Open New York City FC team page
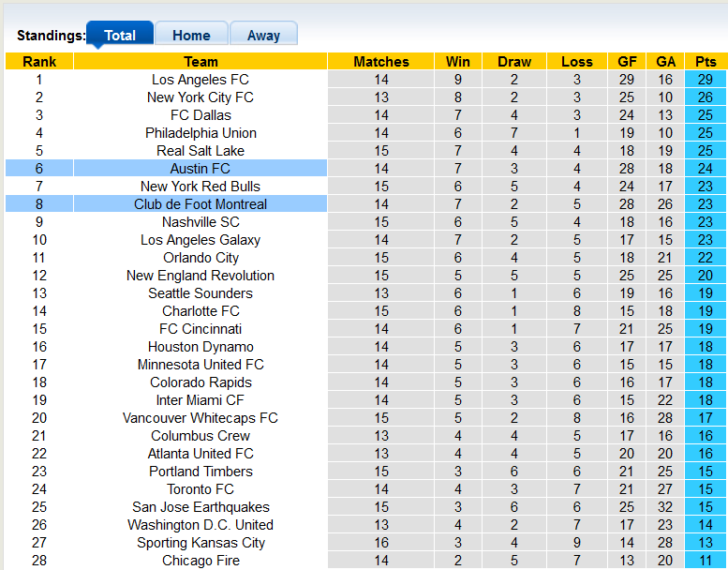 201,97
